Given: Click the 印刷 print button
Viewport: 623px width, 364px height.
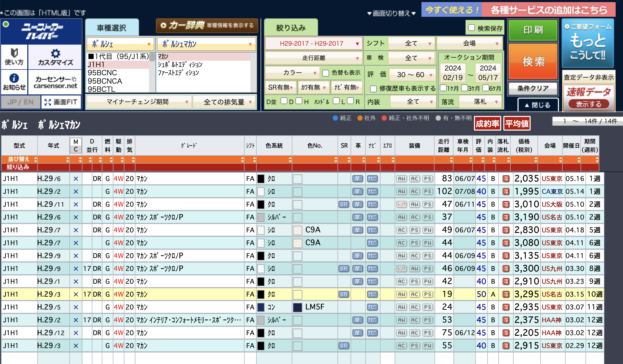Looking at the screenshot, I should pyautogui.click(x=533, y=30).
